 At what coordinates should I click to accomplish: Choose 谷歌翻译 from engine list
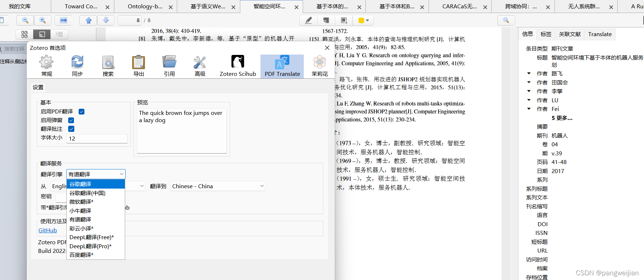pyautogui.click(x=96, y=184)
